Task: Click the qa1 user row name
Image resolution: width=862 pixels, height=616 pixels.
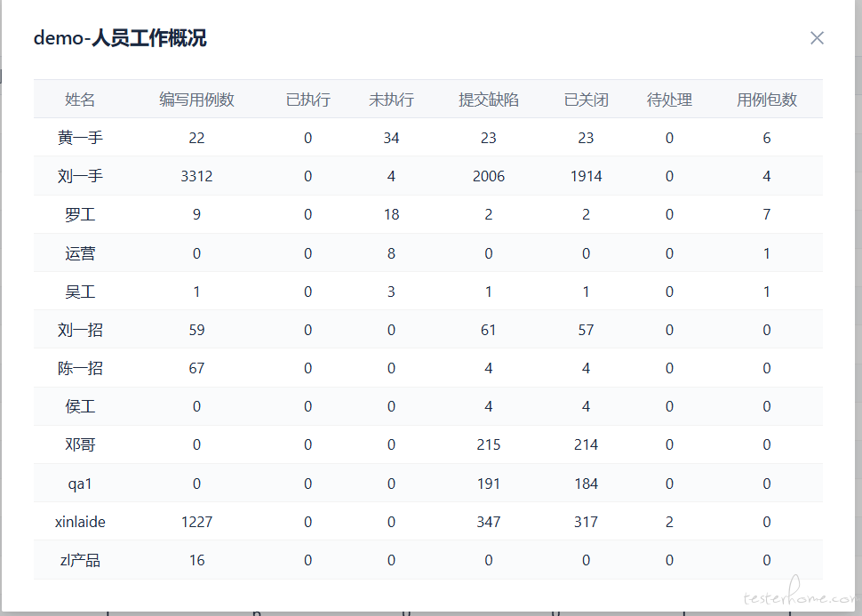Action: coord(80,484)
